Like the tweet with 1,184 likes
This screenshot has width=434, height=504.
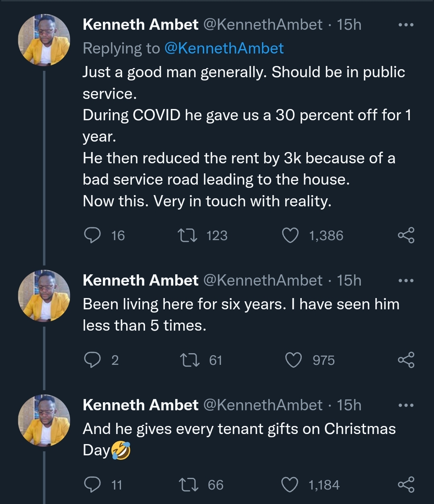(290, 485)
